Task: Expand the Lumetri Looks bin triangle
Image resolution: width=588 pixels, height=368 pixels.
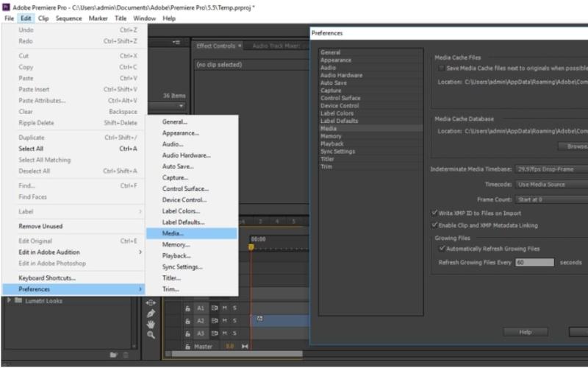Action: click(9, 300)
